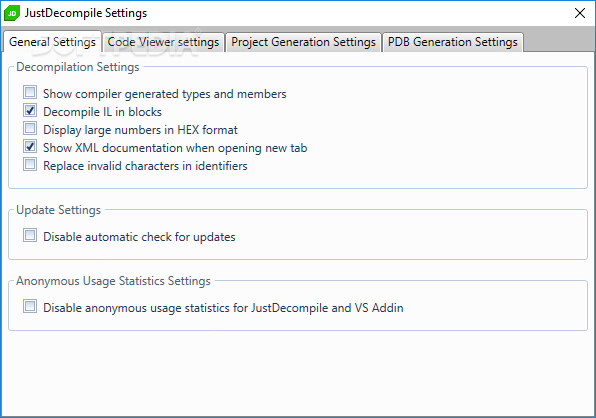Click the Update Settings group heading
This screenshot has width=596, height=418.
[59, 210]
